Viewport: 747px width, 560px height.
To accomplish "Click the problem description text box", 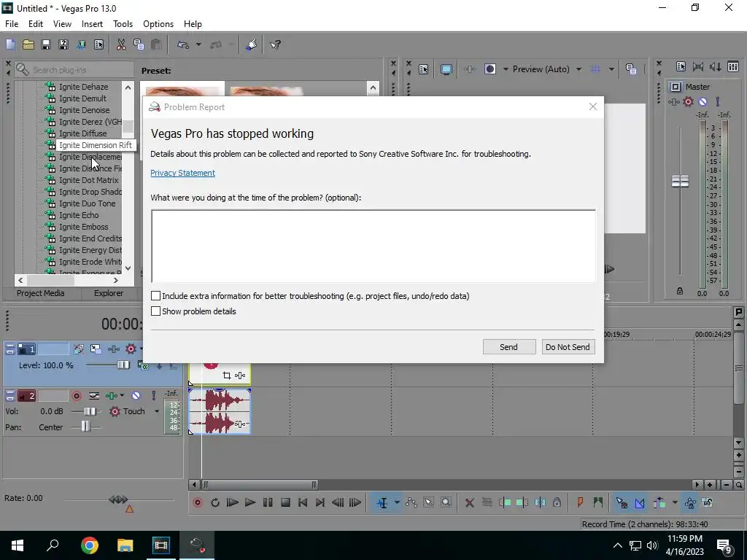I will (x=373, y=246).
